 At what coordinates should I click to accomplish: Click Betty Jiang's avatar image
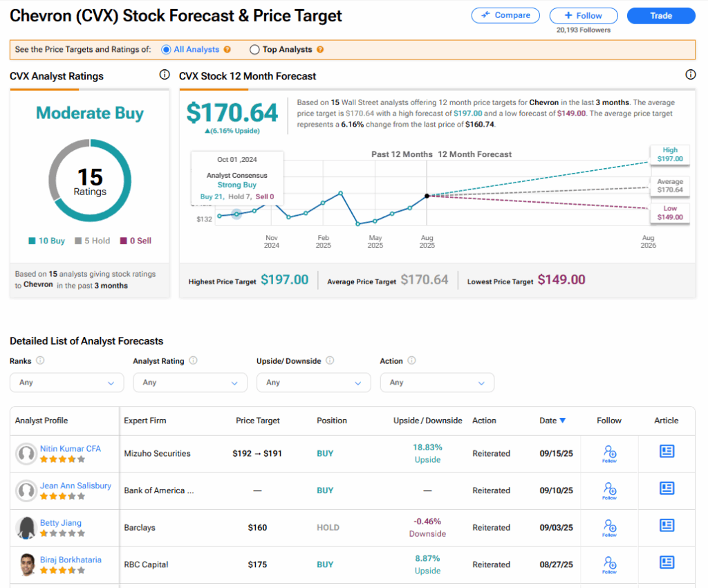point(26,528)
